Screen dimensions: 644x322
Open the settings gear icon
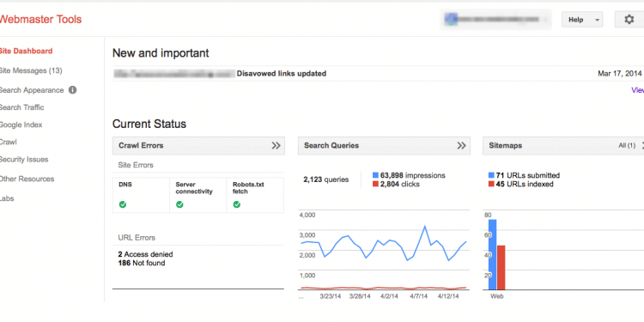point(629,19)
